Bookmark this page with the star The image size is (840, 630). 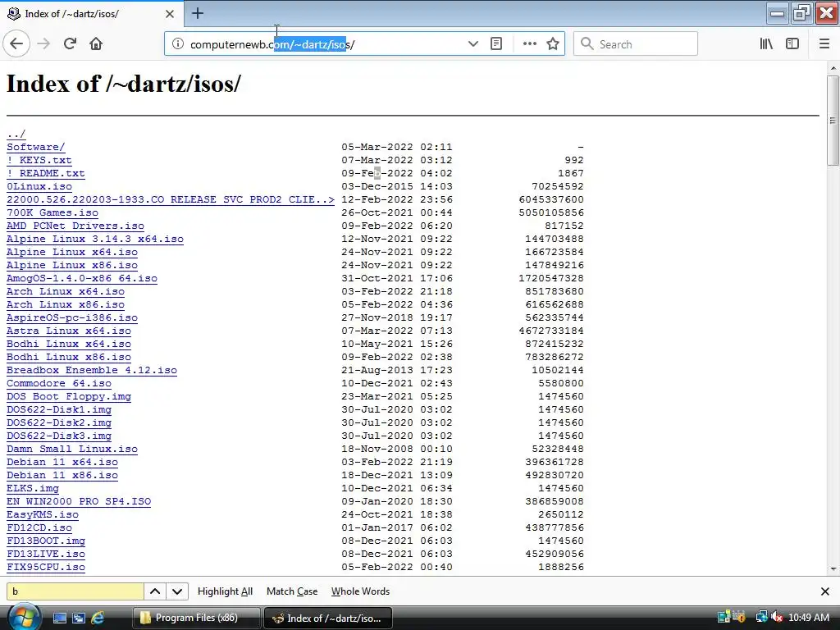553,44
